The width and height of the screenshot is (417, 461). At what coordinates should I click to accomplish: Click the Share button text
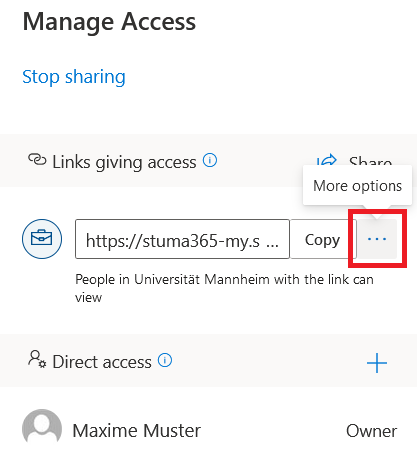370,162
